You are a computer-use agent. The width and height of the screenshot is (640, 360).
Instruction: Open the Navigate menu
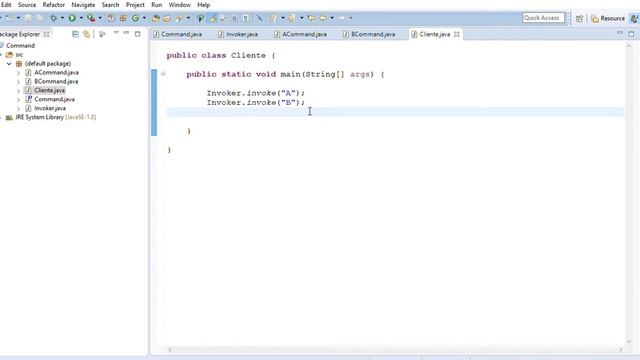pyautogui.click(x=83, y=5)
